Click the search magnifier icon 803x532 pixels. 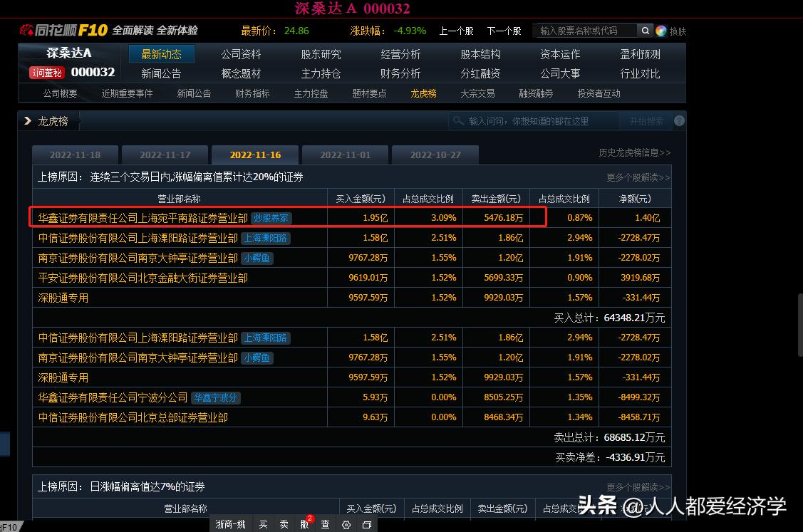646,31
